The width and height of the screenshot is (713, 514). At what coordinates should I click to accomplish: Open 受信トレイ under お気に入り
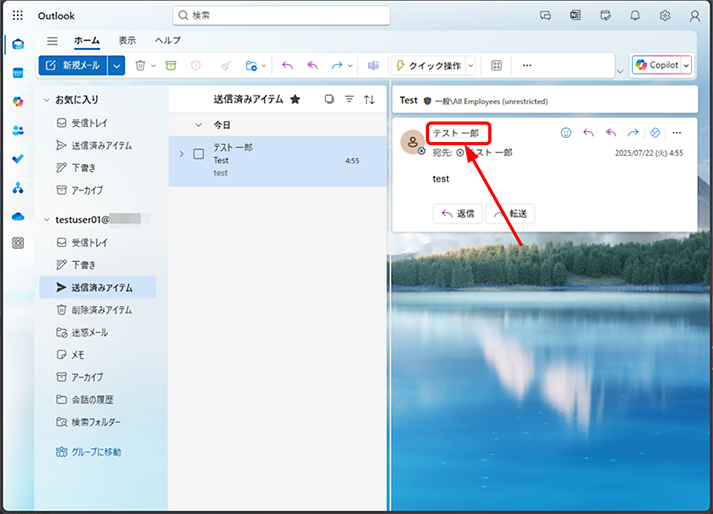click(x=98, y=123)
